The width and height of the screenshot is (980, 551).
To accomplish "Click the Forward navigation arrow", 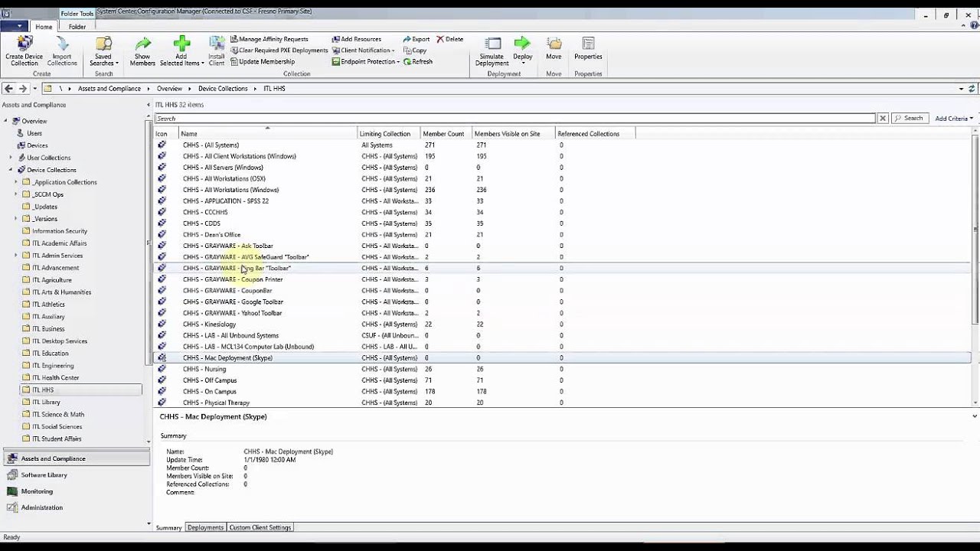I will 23,89.
